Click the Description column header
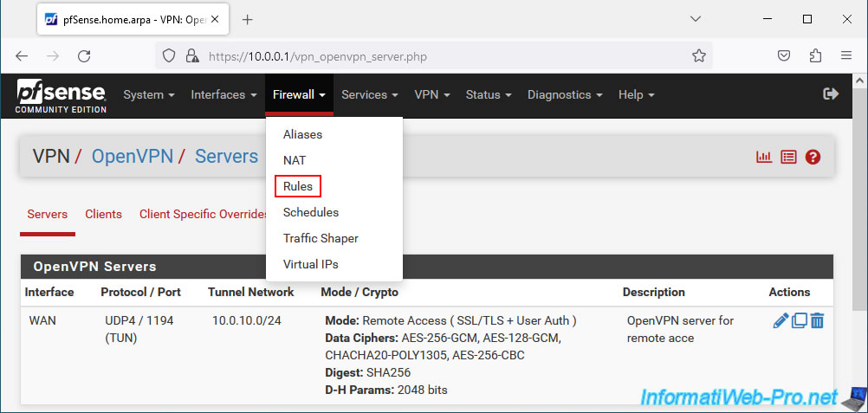This screenshot has height=413, width=868. click(x=654, y=293)
